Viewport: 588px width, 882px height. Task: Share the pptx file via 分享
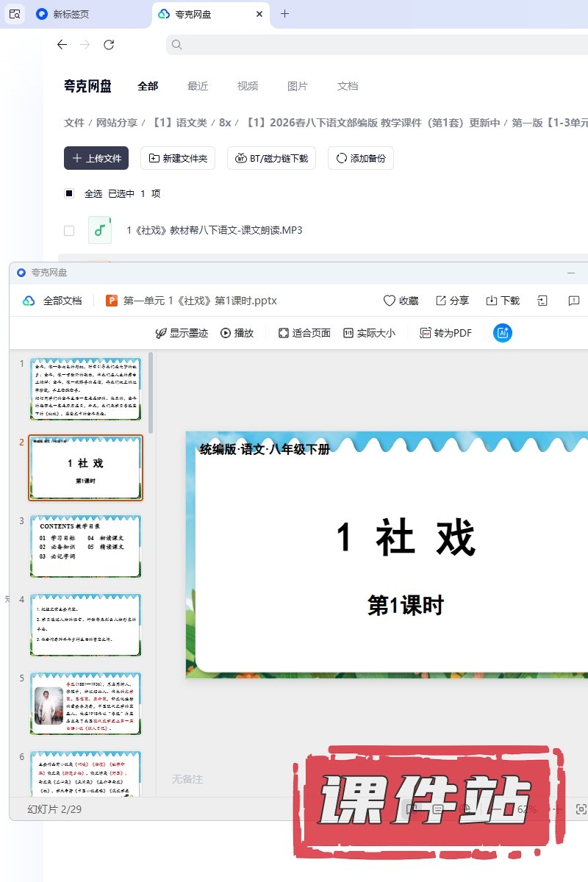click(452, 301)
